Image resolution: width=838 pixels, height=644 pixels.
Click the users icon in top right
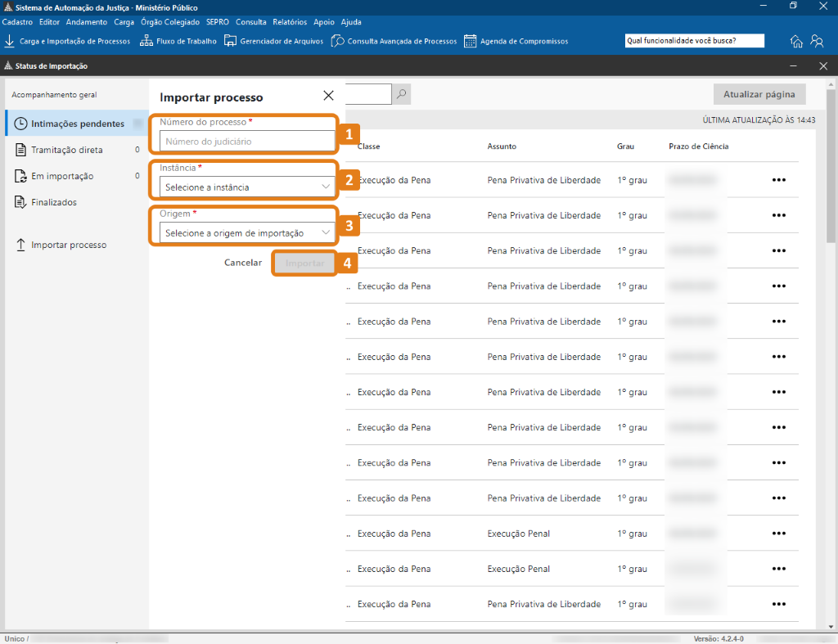click(817, 42)
